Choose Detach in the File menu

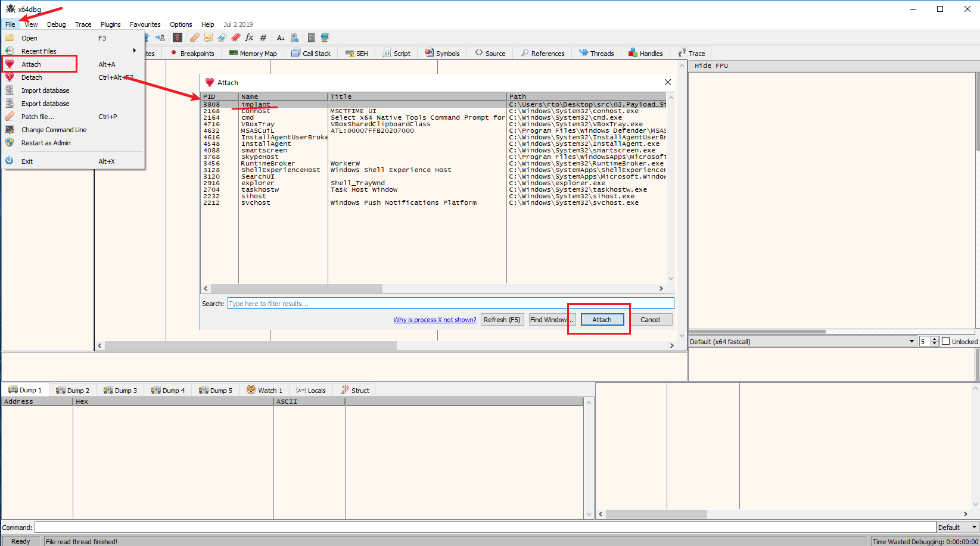click(73, 77)
